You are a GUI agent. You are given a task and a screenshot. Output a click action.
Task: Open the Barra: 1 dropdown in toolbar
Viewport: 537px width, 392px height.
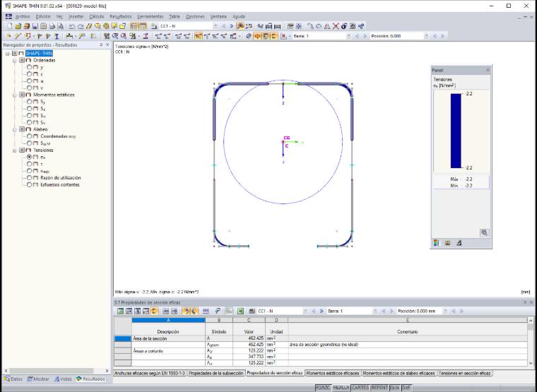click(348, 36)
